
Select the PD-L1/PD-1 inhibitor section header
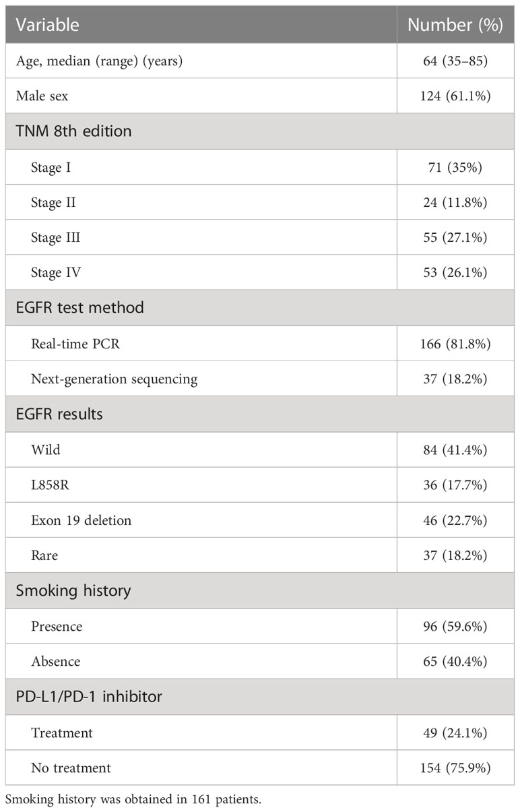coord(89,695)
